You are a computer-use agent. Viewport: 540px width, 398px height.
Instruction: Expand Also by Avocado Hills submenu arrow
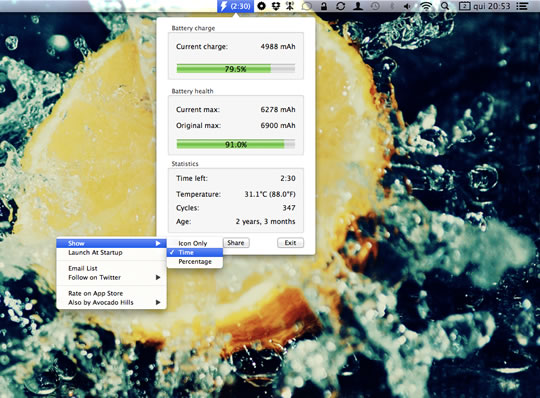pyautogui.click(x=158, y=303)
